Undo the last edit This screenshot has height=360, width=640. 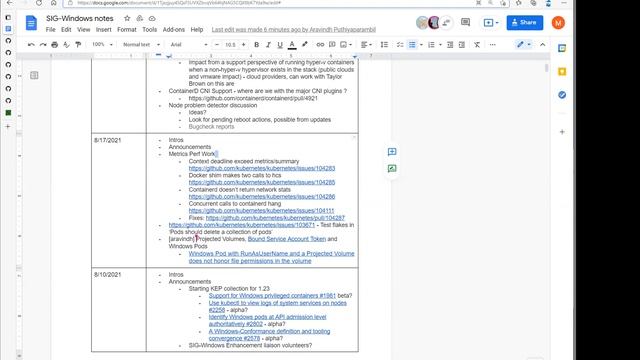click(x=31, y=44)
